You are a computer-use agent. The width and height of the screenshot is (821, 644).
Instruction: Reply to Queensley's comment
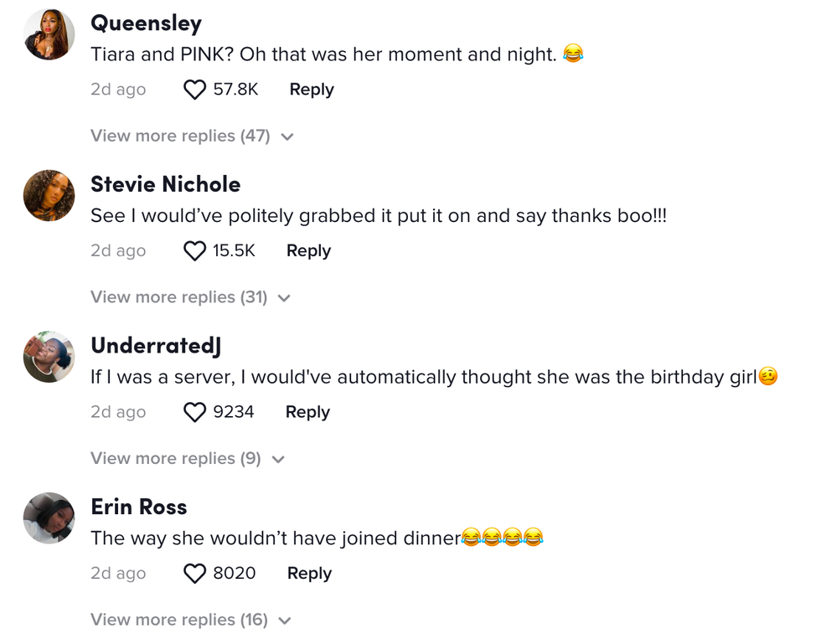(x=311, y=89)
